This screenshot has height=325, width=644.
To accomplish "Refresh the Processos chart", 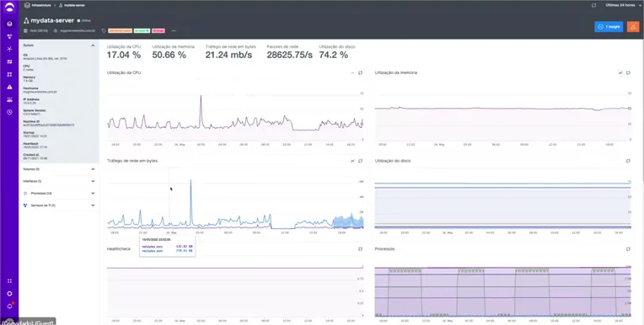I will click(x=628, y=248).
